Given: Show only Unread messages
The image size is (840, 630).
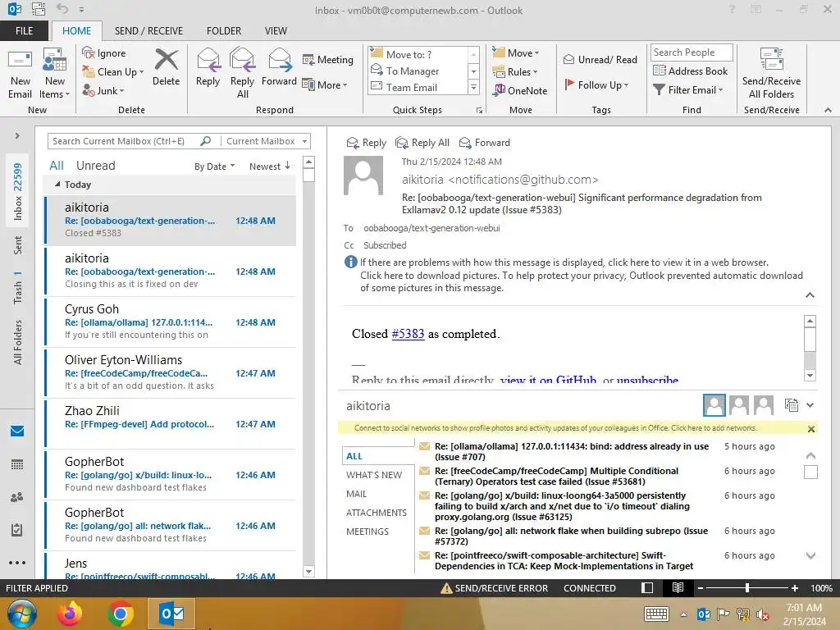Looking at the screenshot, I should (96, 166).
